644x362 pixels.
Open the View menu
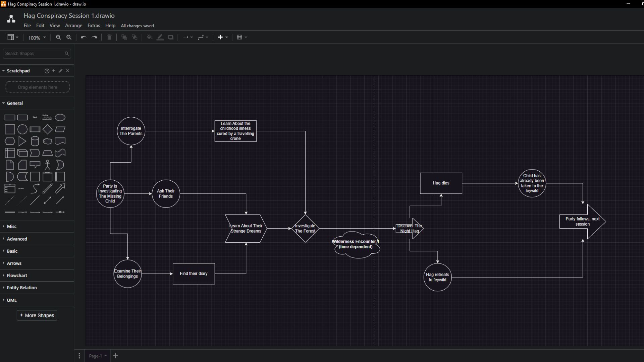[55, 25]
